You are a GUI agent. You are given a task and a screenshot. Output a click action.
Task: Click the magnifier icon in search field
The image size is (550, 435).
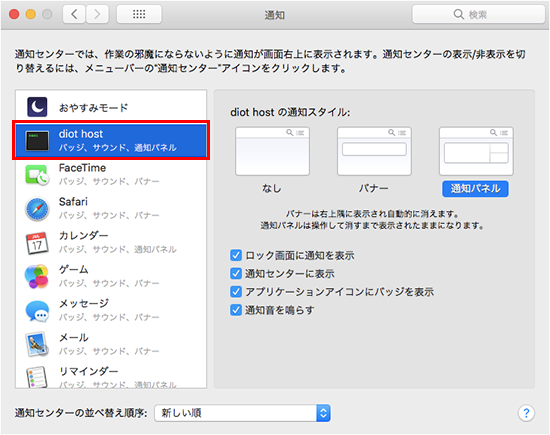pos(458,14)
